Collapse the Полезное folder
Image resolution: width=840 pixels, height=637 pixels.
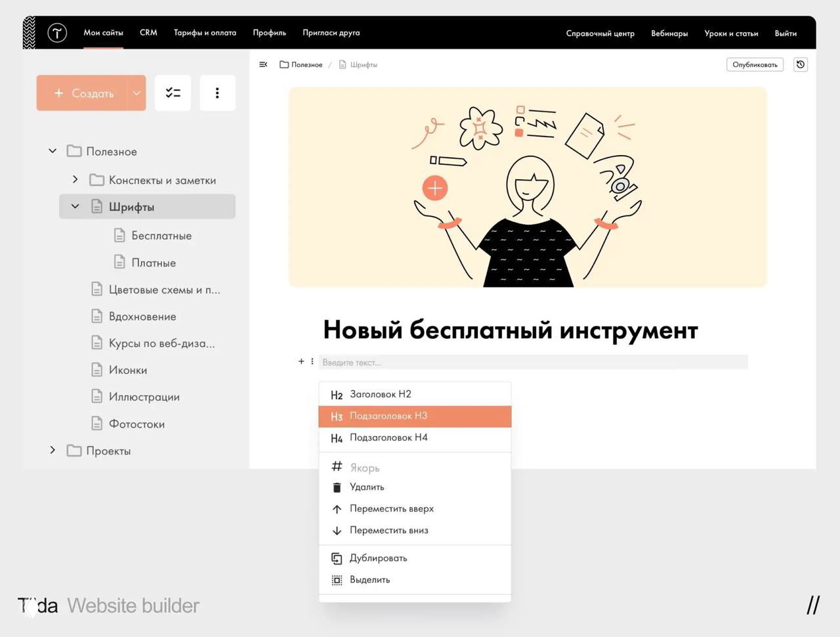click(52, 150)
